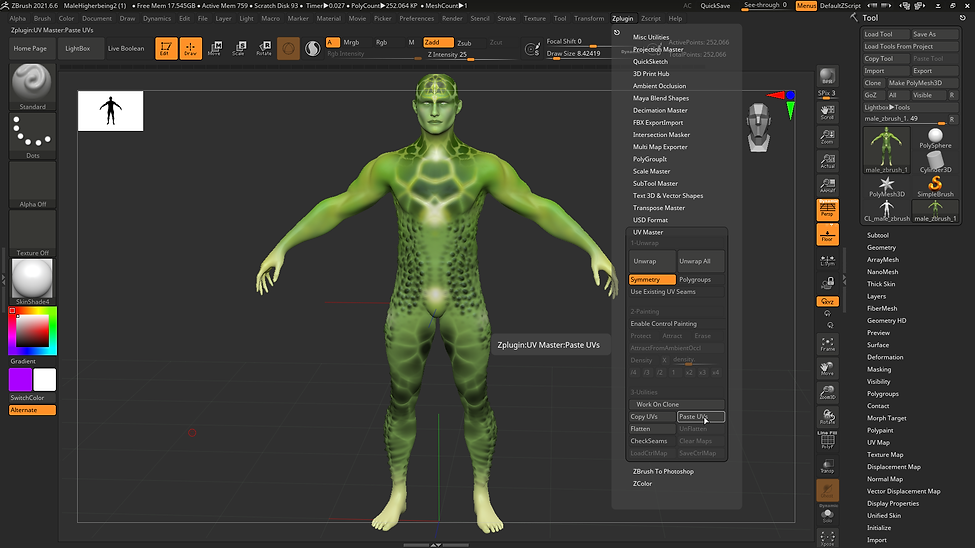Select the Scale gizmo icon
The width and height of the screenshot is (975, 548).
click(239, 48)
